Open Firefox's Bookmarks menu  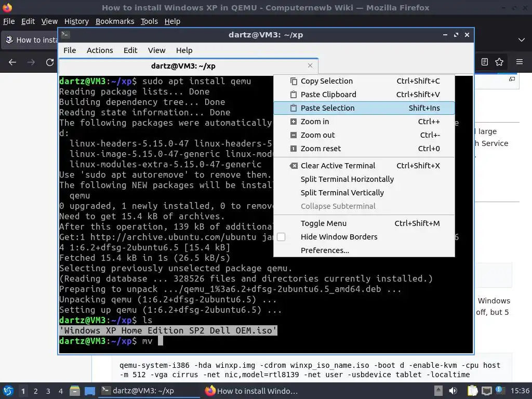[x=115, y=21]
